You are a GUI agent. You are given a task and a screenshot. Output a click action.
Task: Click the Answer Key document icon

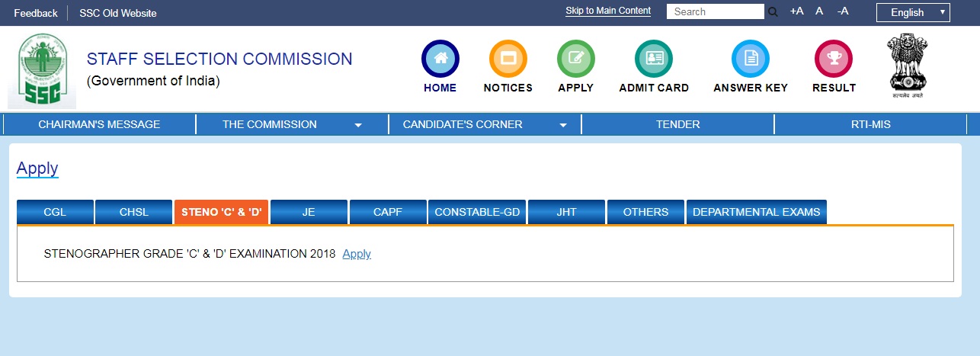tap(750, 58)
